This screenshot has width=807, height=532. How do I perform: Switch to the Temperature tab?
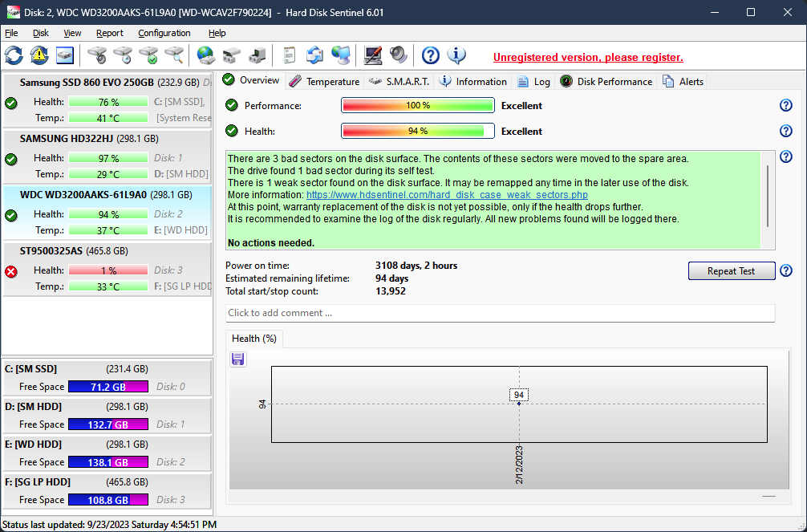tap(324, 81)
